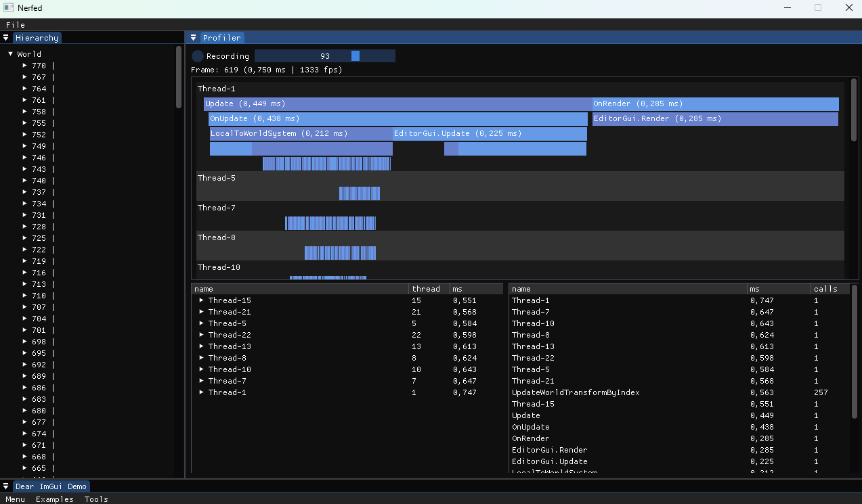The height and width of the screenshot is (504, 862).
Task: Click the frame slider showing 93
Action: coord(324,56)
